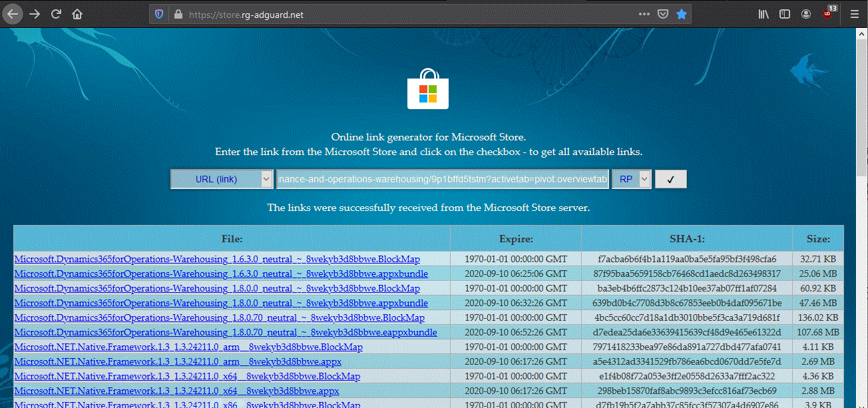Download Warehousing 1.8.0.70 BlockMap file
Image resolution: width=868 pixels, height=408 pixels.
point(220,317)
